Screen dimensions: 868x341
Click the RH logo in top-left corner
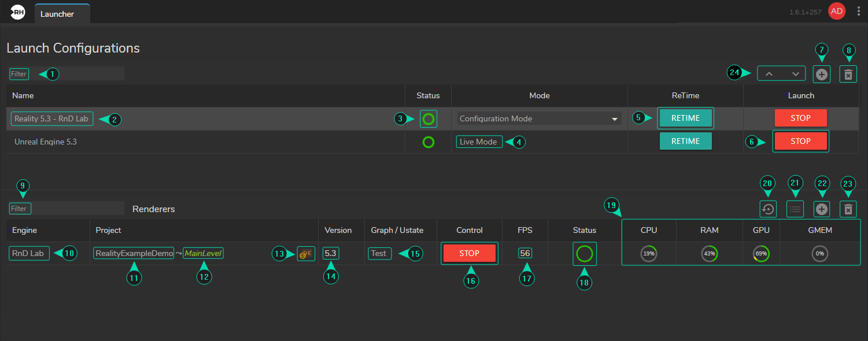17,13
